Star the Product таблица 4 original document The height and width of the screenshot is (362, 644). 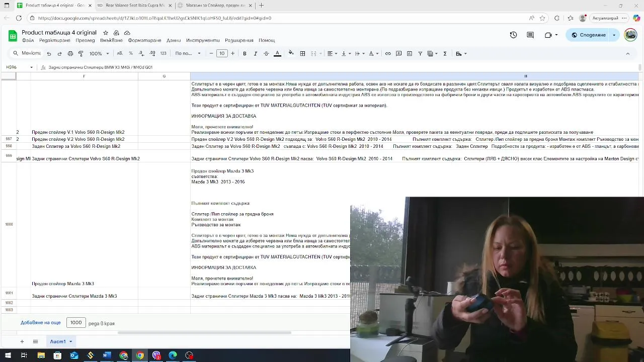point(106,33)
